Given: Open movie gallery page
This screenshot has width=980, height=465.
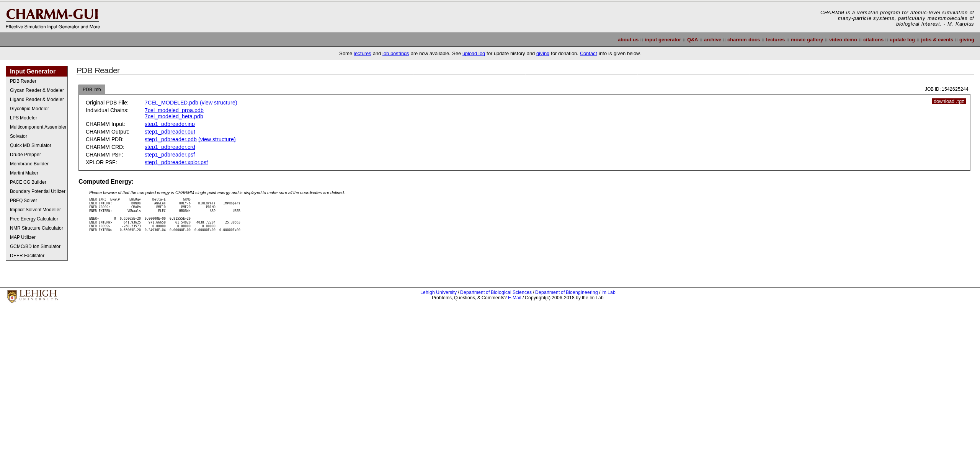Looking at the screenshot, I should tap(807, 40).
